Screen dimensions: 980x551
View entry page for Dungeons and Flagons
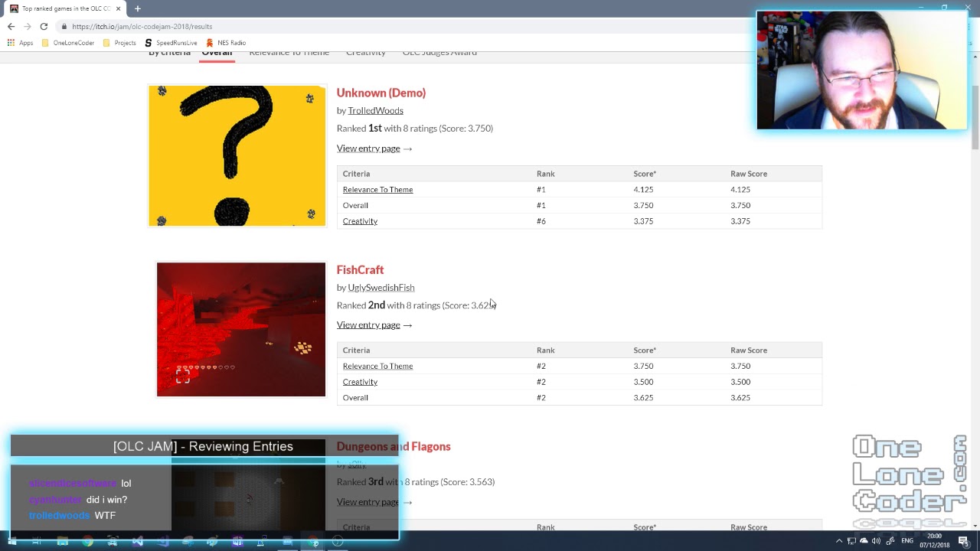pyautogui.click(x=374, y=502)
